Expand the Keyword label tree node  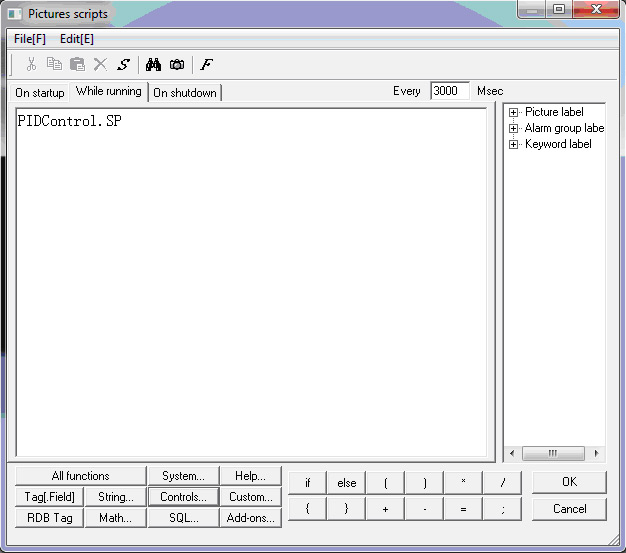[x=513, y=144]
